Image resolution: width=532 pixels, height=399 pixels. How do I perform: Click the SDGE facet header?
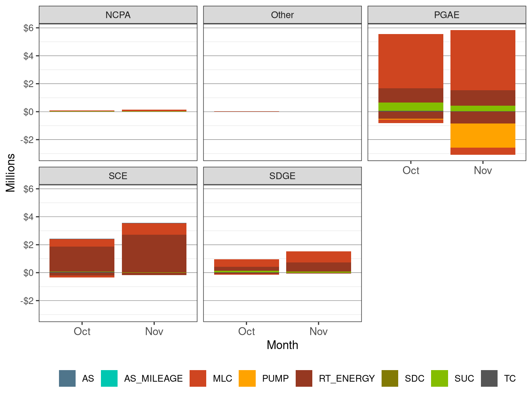click(x=282, y=176)
